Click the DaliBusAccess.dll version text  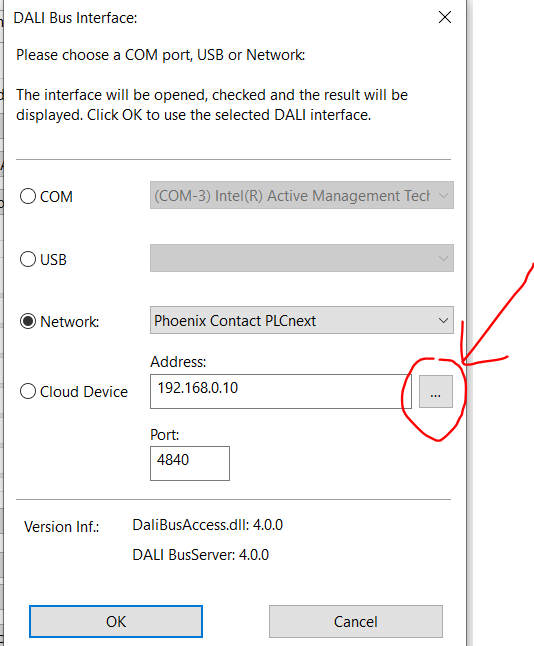208,525
